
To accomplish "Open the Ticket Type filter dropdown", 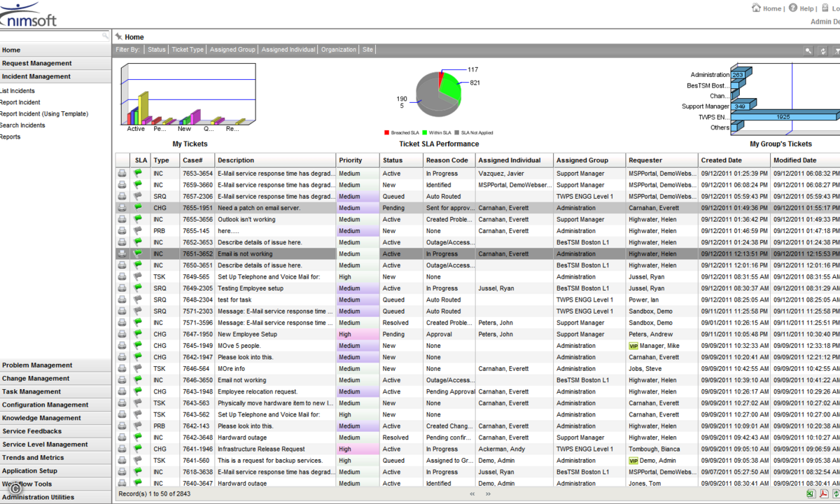I will pos(188,50).
